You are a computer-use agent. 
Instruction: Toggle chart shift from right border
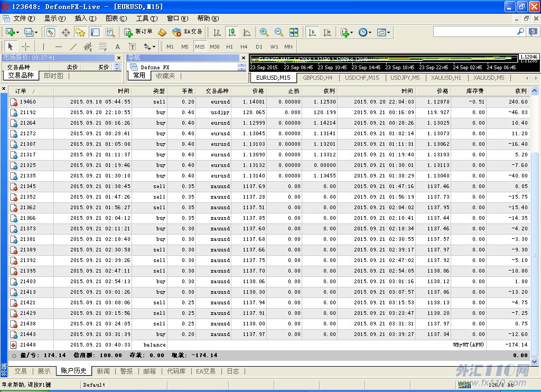pyautogui.click(x=327, y=32)
